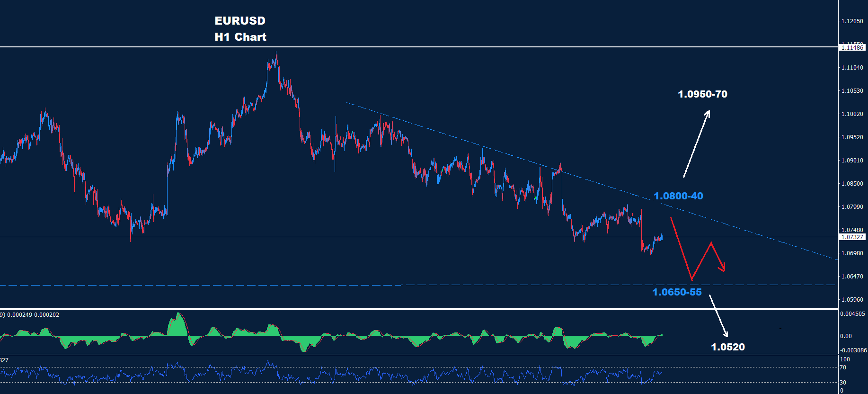Select the white horizontal line at chart top
The width and height of the screenshot is (868, 394).
coord(142,47)
